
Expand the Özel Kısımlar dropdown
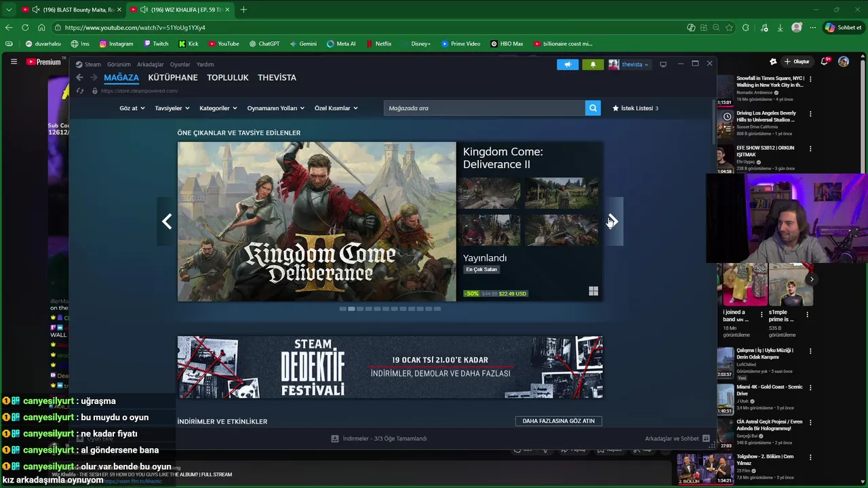point(336,108)
